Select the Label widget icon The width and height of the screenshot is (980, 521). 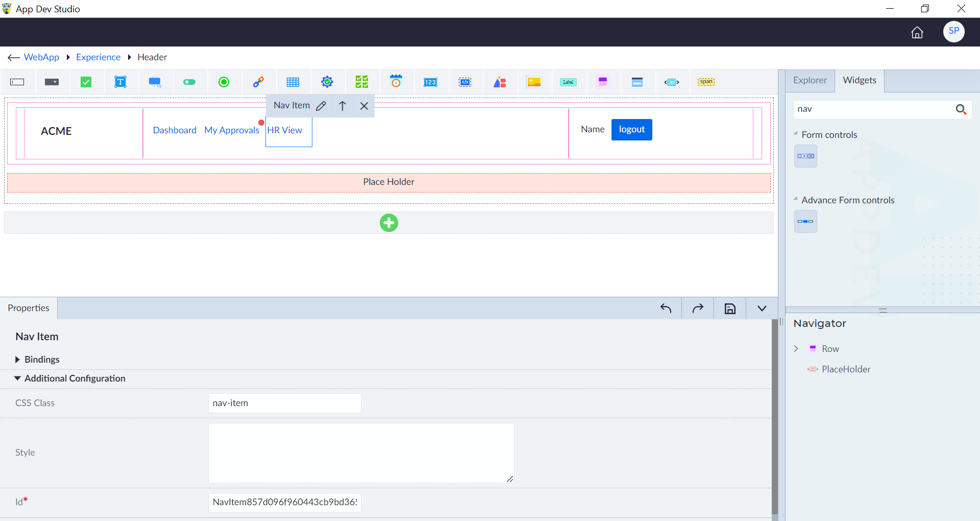pyautogui.click(x=568, y=82)
